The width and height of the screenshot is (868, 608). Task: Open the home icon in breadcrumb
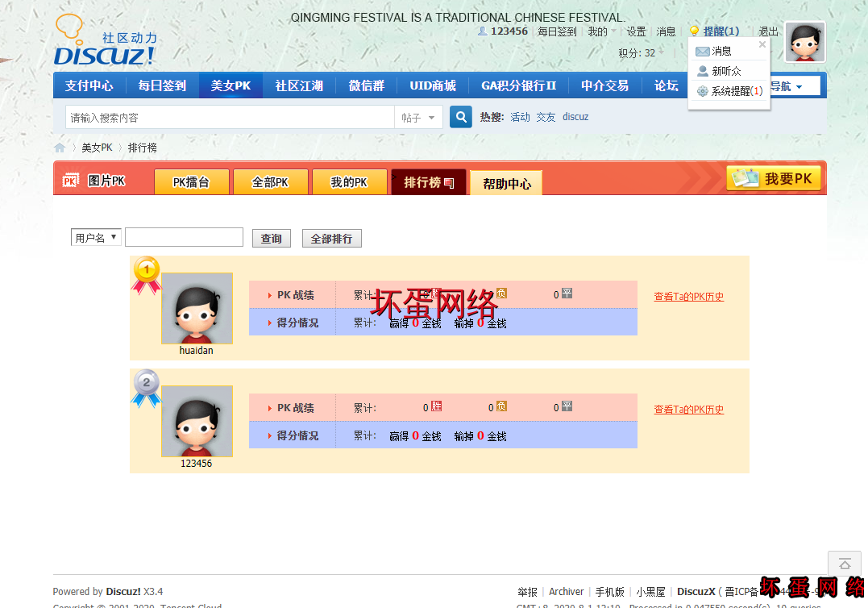coord(60,148)
